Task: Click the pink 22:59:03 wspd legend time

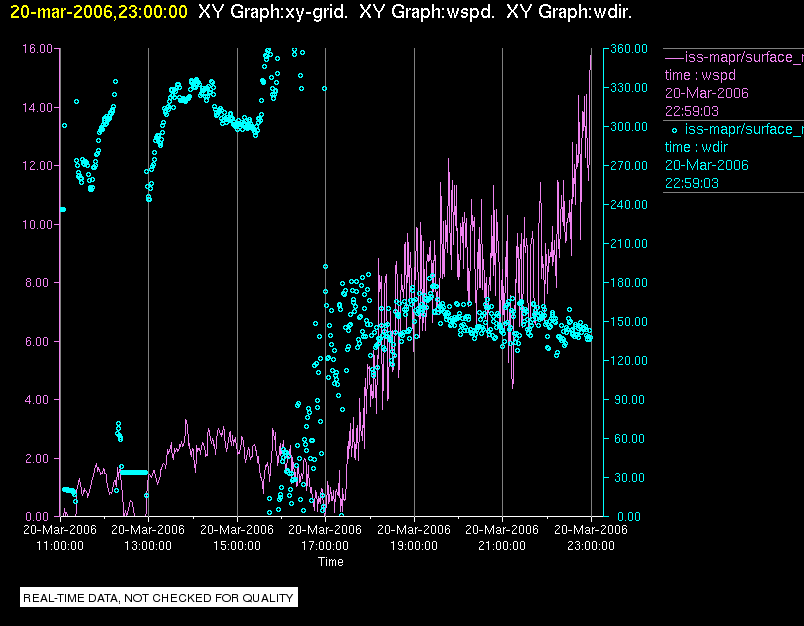Action: (x=692, y=111)
